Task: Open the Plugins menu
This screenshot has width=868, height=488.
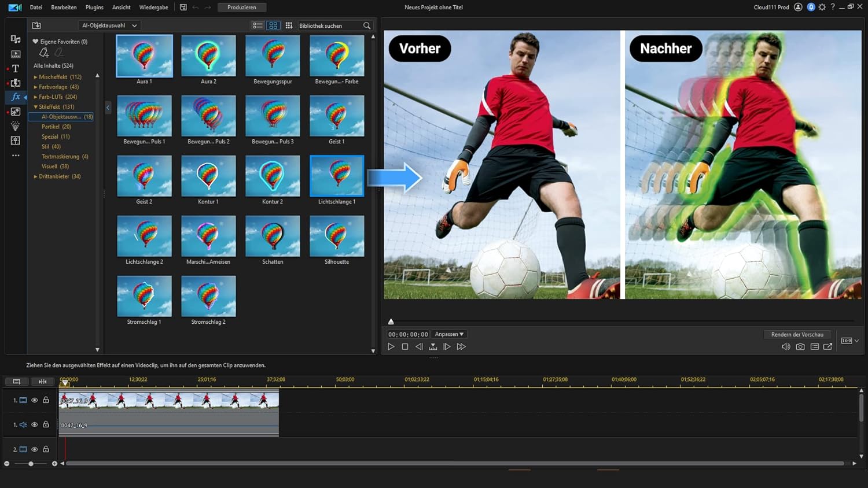Action: coord(94,8)
